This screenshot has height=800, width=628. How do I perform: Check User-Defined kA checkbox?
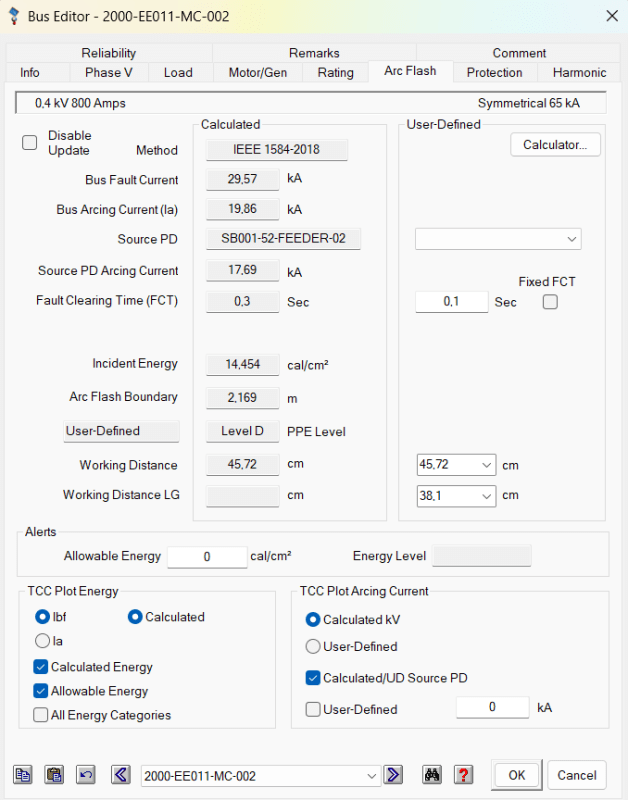313,709
